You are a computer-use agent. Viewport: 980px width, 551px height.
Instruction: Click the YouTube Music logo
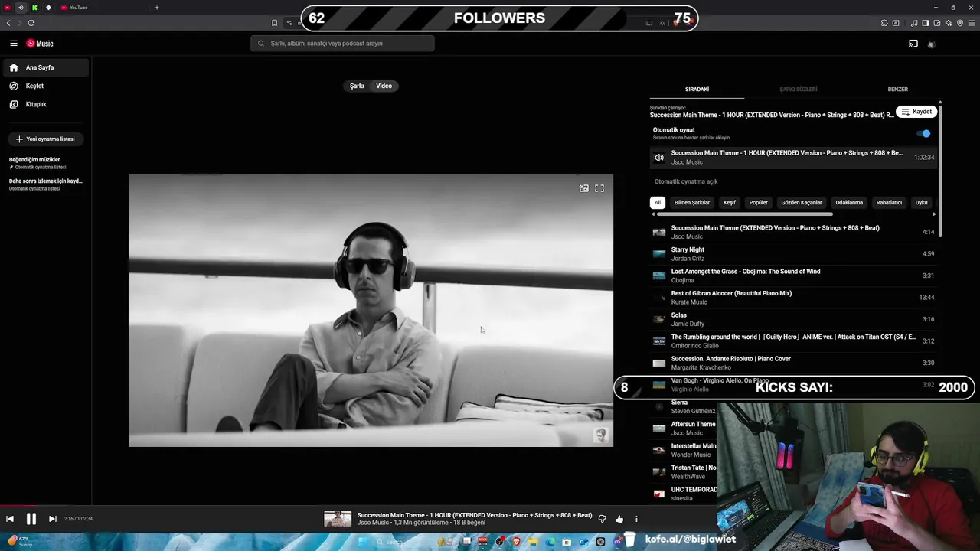40,44
